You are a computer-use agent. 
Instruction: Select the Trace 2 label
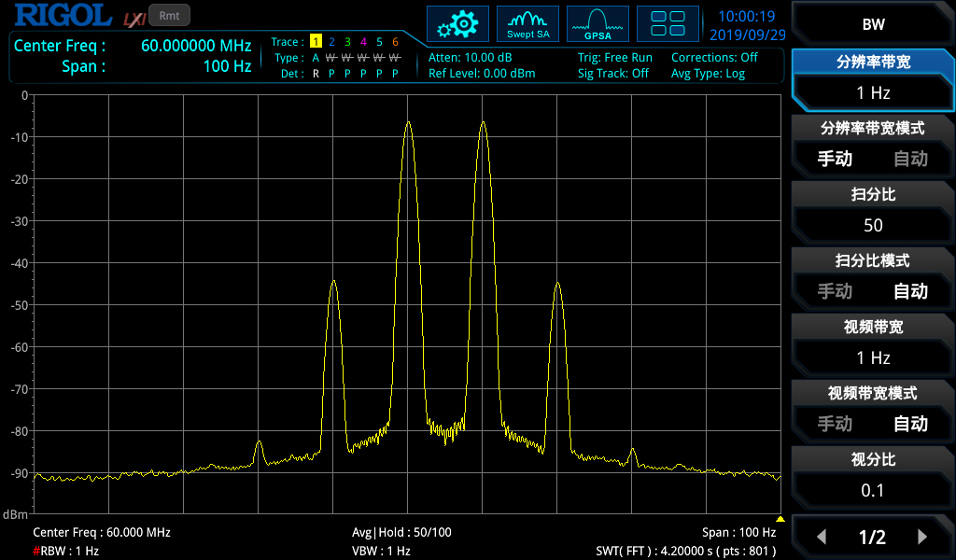tap(332, 42)
